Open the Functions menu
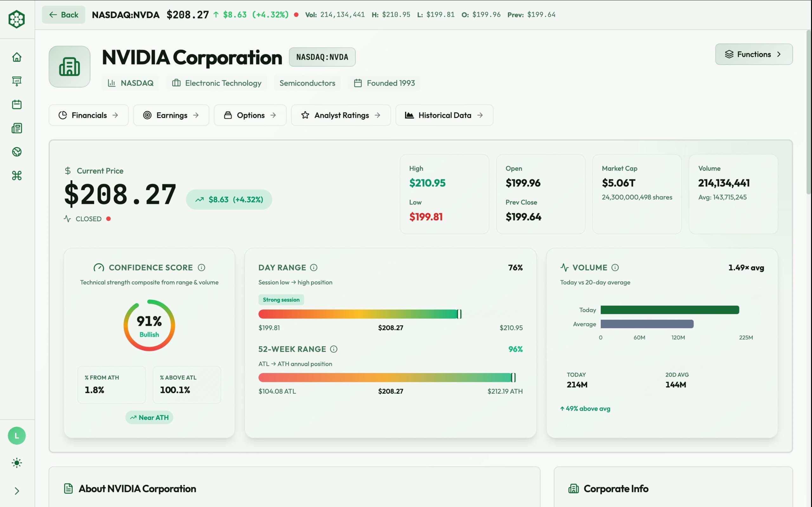The height and width of the screenshot is (507, 812). click(x=754, y=54)
